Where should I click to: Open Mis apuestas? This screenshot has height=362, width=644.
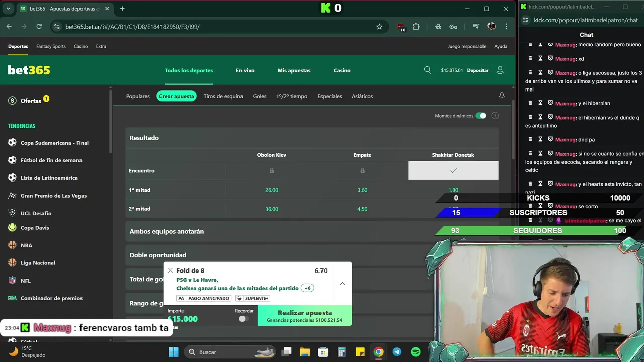294,70
